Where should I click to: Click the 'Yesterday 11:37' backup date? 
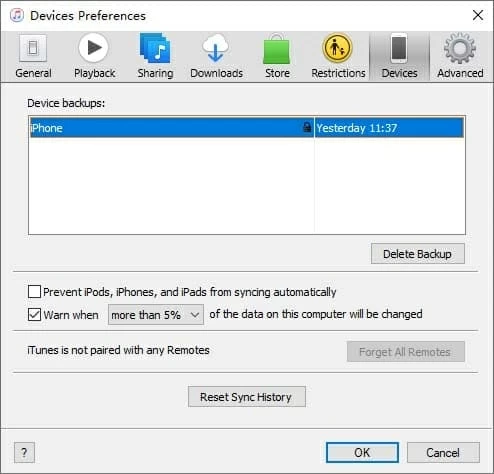357,128
